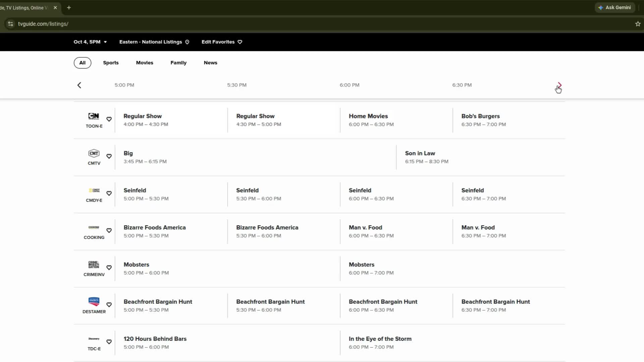This screenshot has width=644, height=362.
Task: Open a new browser tab
Action: [69, 7]
